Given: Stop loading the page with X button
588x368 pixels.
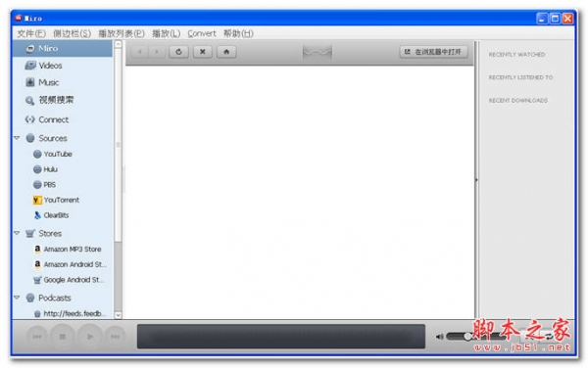Looking at the screenshot, I should point(203,52).
